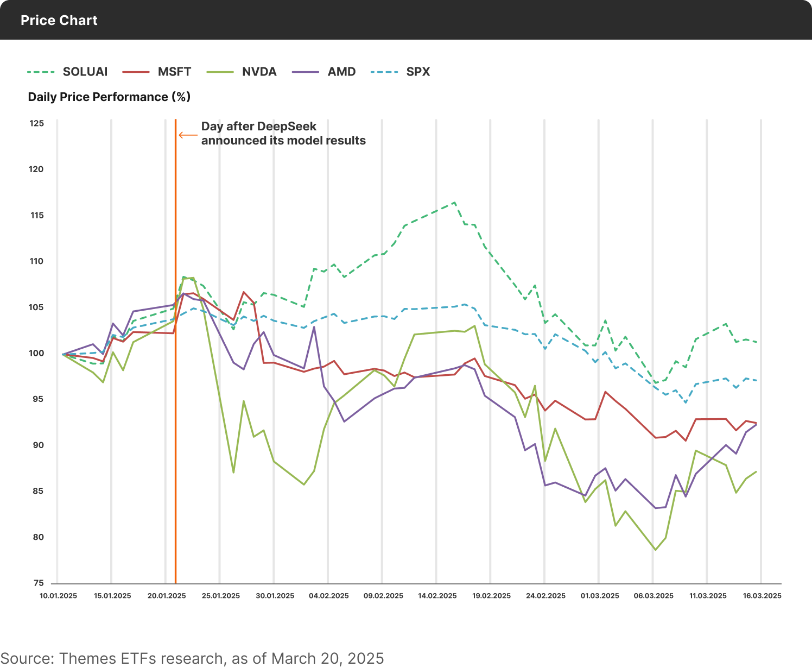Screen dimensions: 812x667
Task: Click the SPX blue dashed line swatch
Action: 384,72
